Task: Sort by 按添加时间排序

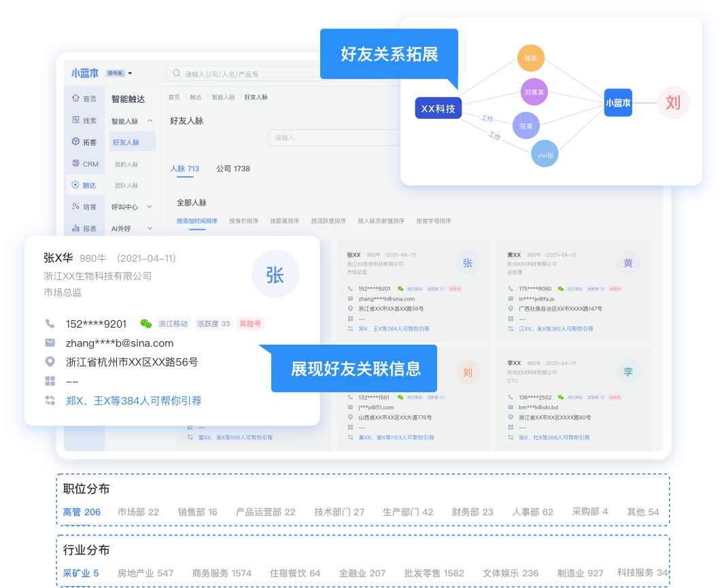Action: pos(197,221)
